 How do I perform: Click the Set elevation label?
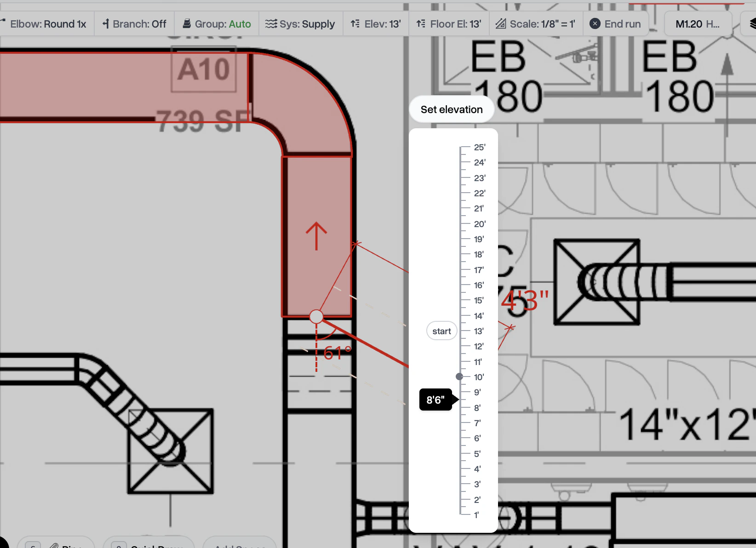pos(452,109)
